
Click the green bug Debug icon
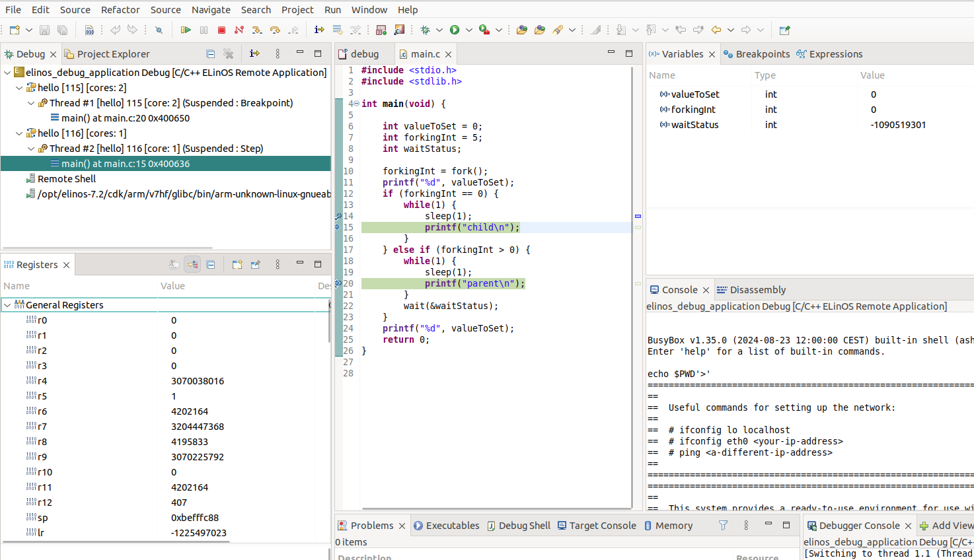[425, 30]
